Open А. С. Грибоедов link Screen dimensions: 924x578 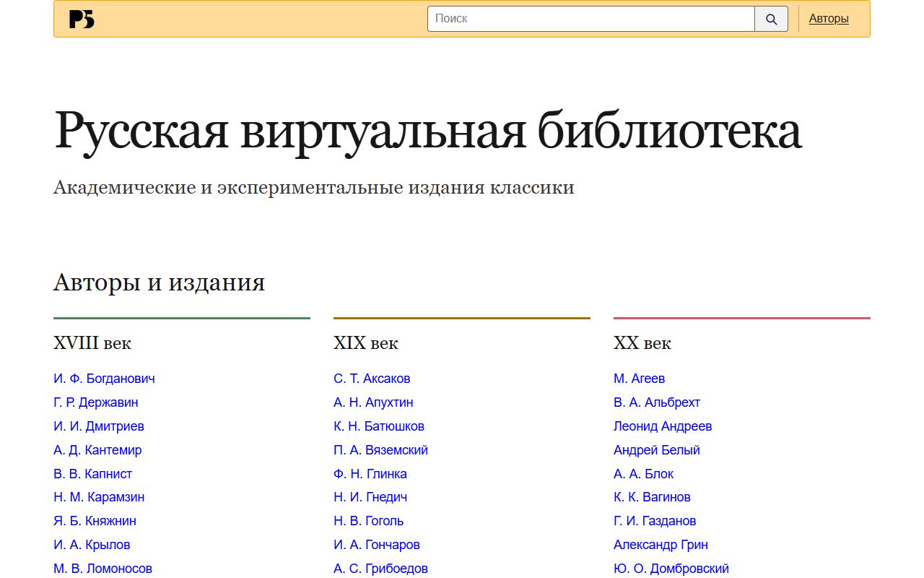click(x=380, y=569)
